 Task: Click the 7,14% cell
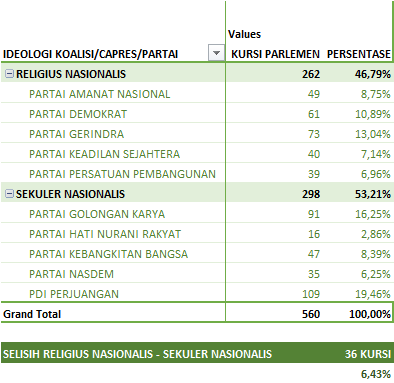point(376,154)
